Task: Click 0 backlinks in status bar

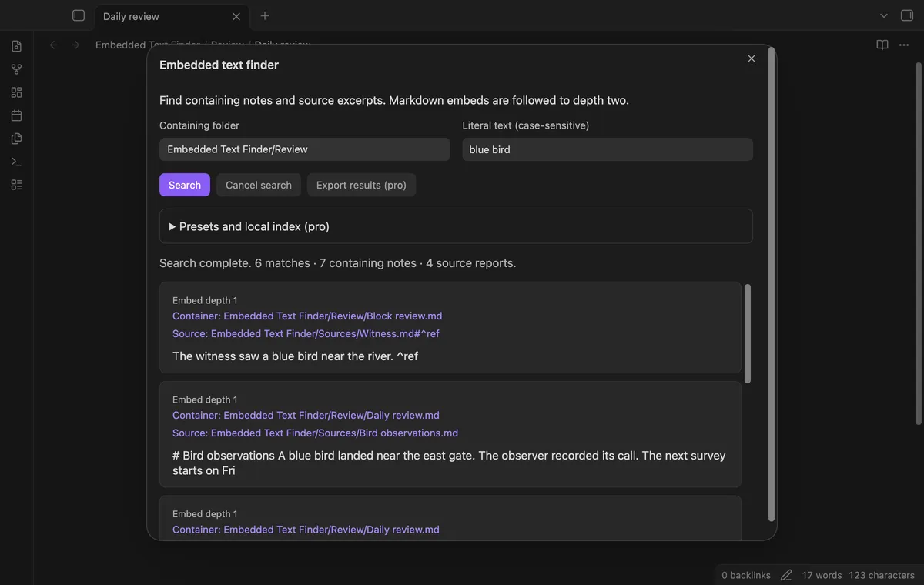Action: (x=746, y=575)
